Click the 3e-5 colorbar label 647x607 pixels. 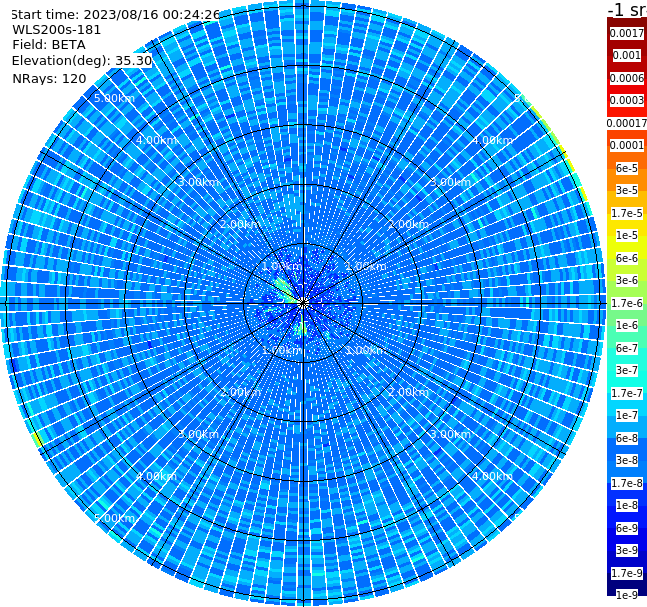point(627,190)
